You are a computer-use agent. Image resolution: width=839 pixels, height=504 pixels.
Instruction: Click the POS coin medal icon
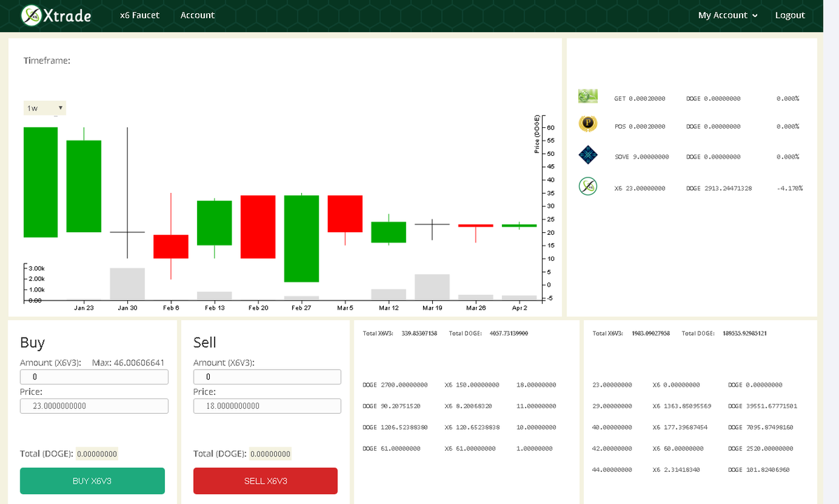click(588, 124)
